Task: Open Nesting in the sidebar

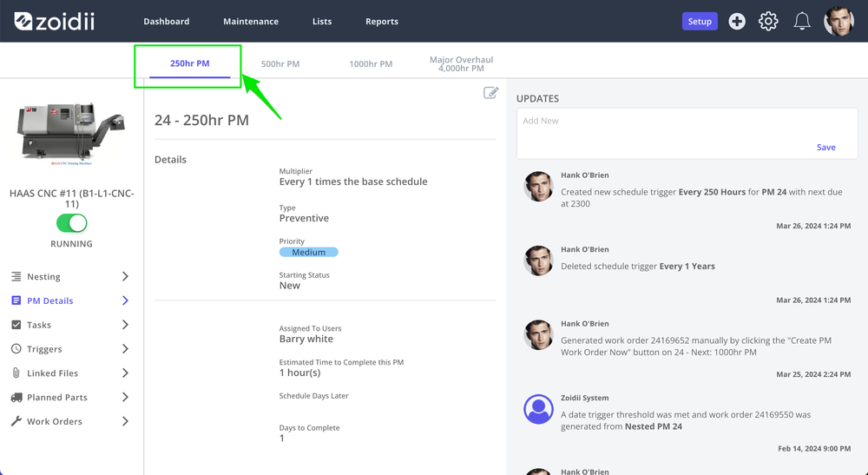Action: coord(43,276)
